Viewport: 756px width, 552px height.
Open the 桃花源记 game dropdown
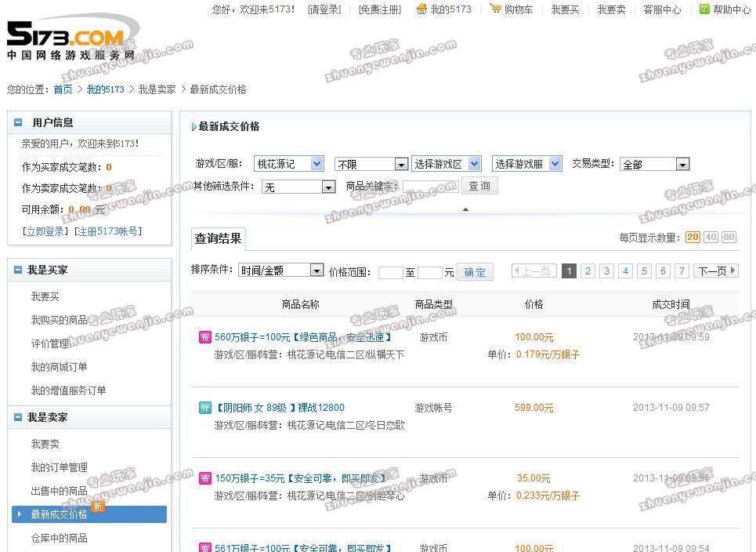pyautogui.click(x=289, y=164)
